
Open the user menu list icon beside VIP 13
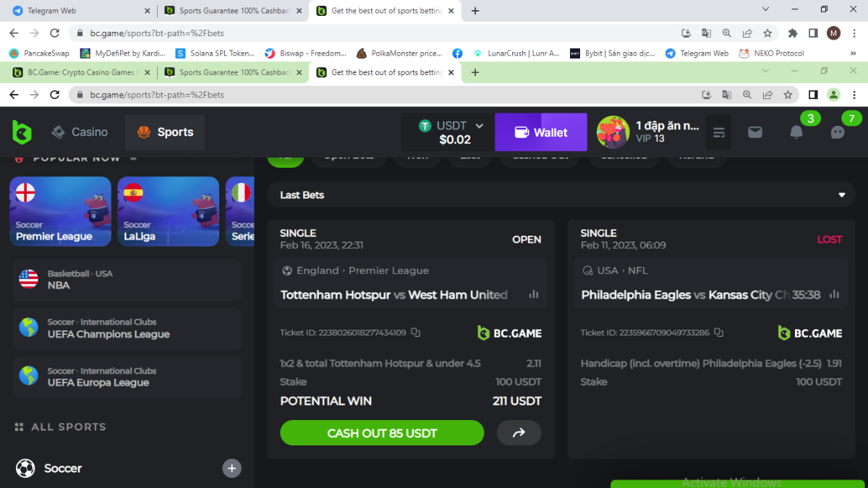point(719,132)
